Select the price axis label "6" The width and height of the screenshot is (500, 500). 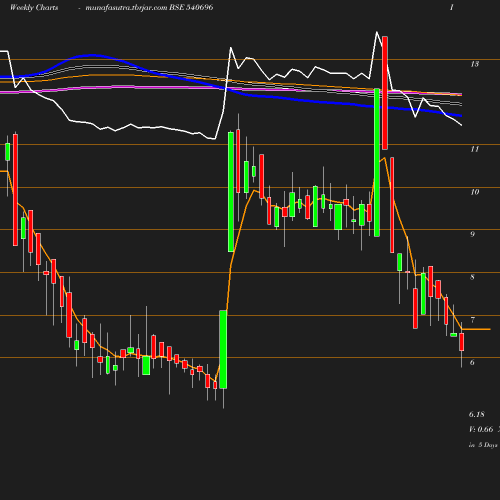[472, 362]
